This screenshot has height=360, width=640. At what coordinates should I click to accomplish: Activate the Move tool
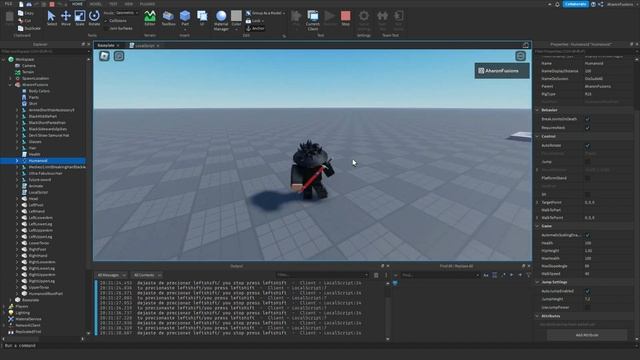pyautogui.click(x=66, y=18)
